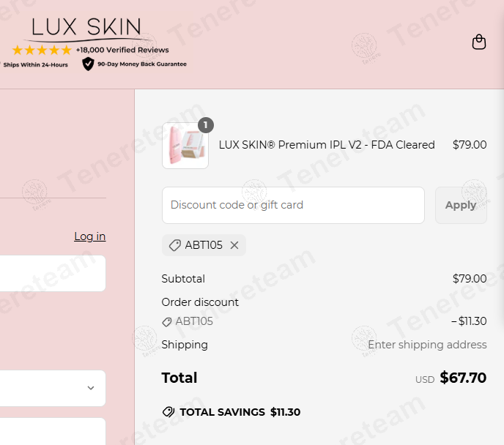Viewport: 504px width, 445px height.
Task: Click the 90-Day Money Back Guarantee text
Action: click(x=142, y=64)
